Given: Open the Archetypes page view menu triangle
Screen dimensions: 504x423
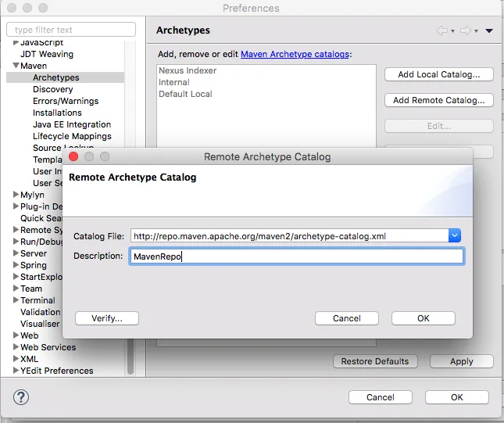Looking at the screenshot, I should click(x=489, y=30).
